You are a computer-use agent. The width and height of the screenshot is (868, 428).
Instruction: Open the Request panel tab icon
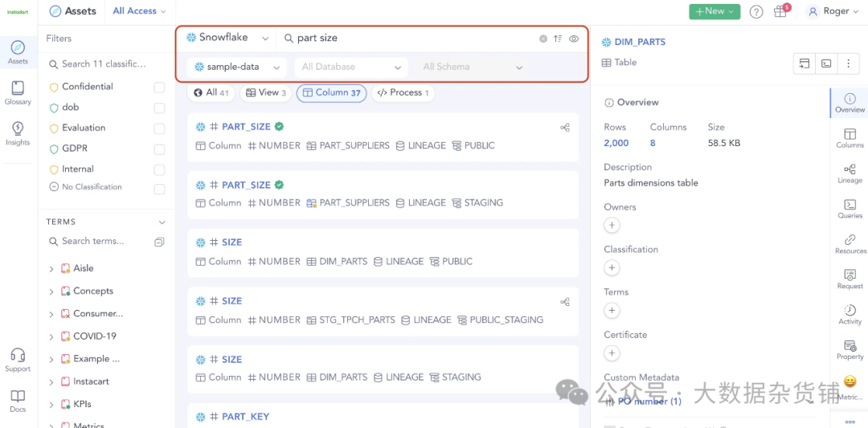click(850, 279)
